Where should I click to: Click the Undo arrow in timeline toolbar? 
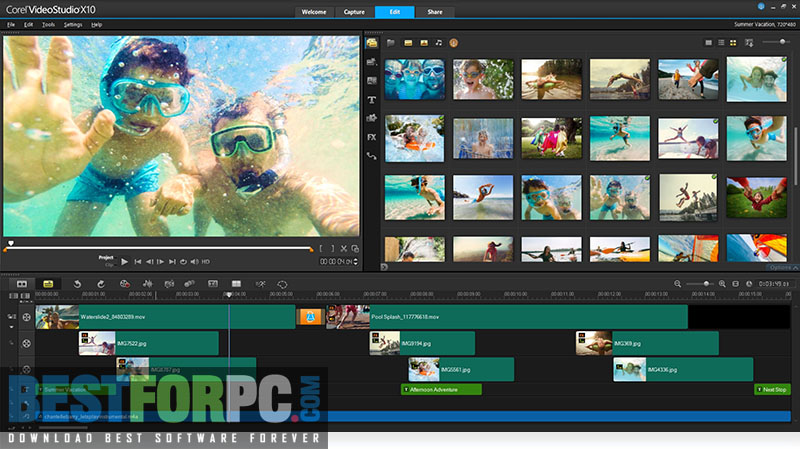pyautogui.click(x=77, y=284)
